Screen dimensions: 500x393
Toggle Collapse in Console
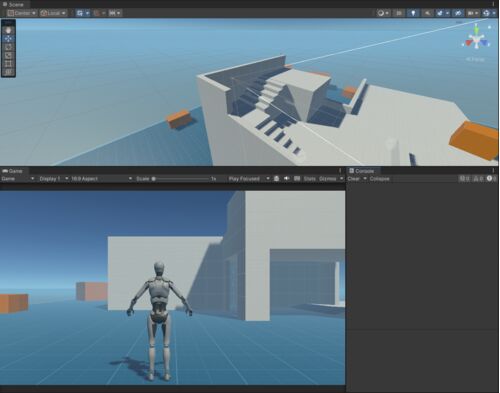[x=379, y=179]
